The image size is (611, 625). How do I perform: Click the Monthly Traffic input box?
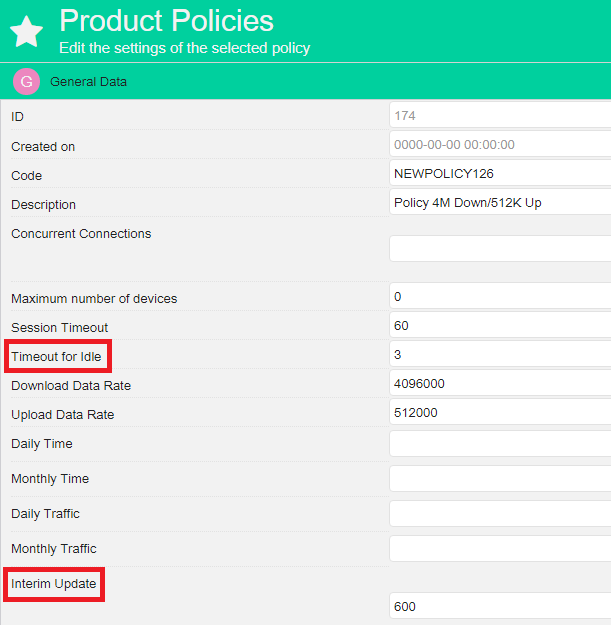(500, 549)
